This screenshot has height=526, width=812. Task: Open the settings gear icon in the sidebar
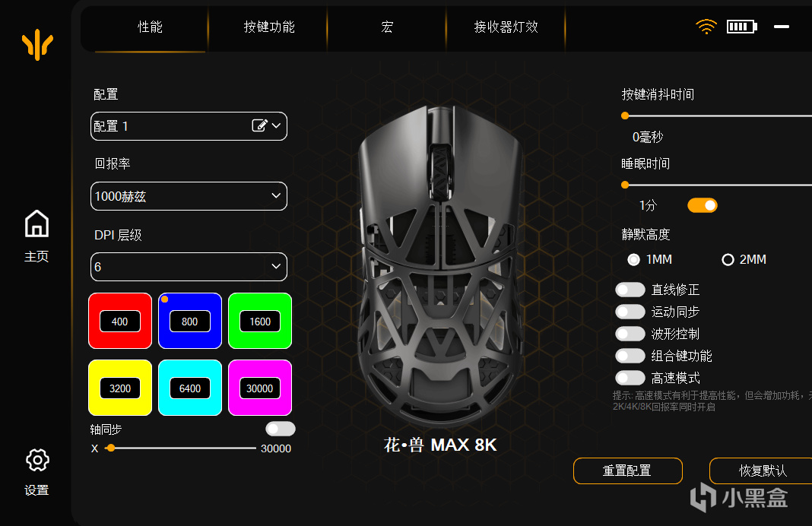pos(37,460)
